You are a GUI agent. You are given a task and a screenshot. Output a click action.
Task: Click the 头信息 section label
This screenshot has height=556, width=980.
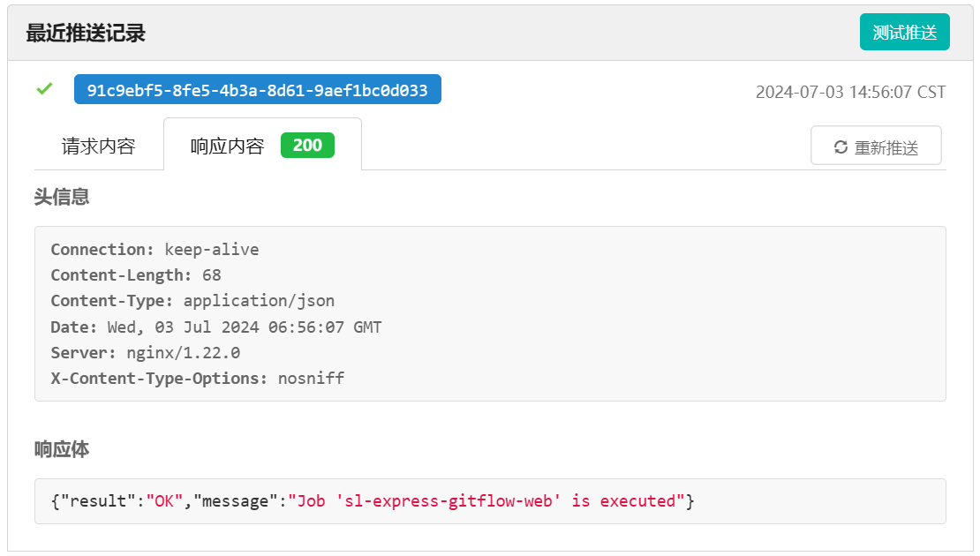coord(62,197)
